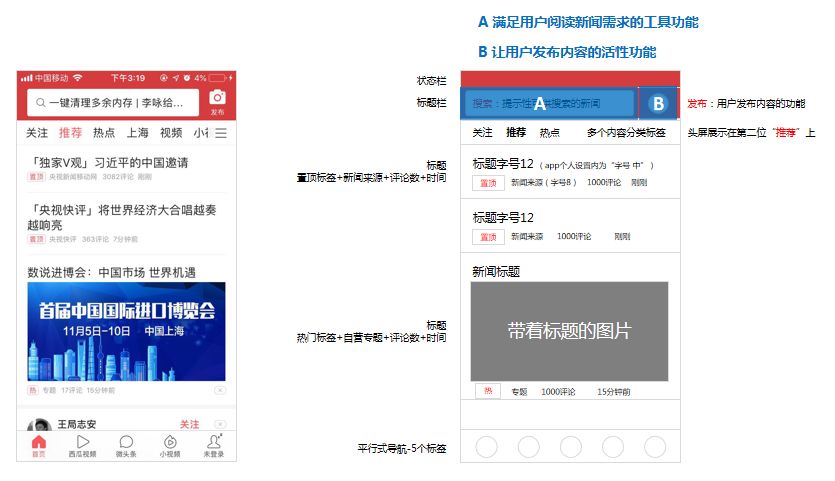
Task: Click the 状态栏 annotation label
Action: tap(431, 80)
